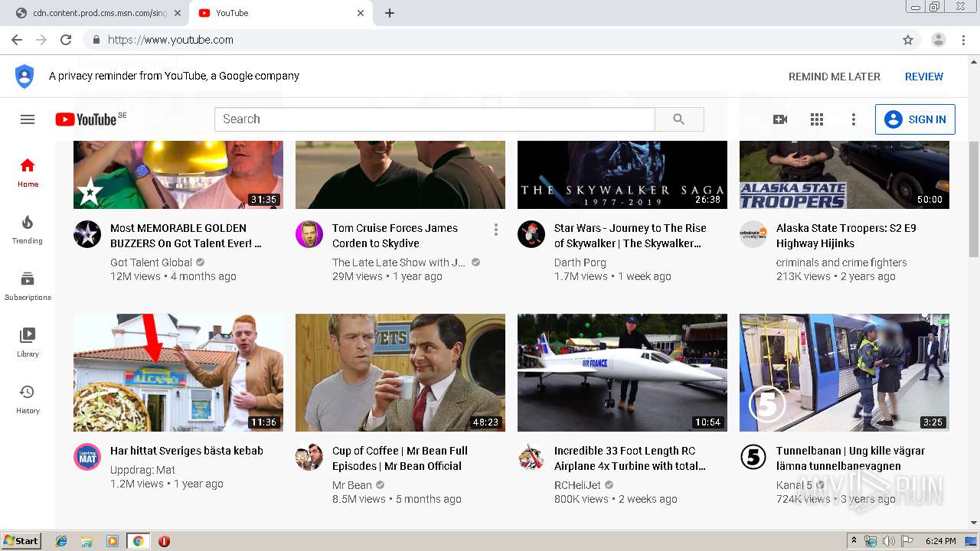Image resolution: width=980 pixels, height=551 pixels.
Task: Open title 'Incredible 33 Foot Length RC Airplane'
Action: point(630,458)
